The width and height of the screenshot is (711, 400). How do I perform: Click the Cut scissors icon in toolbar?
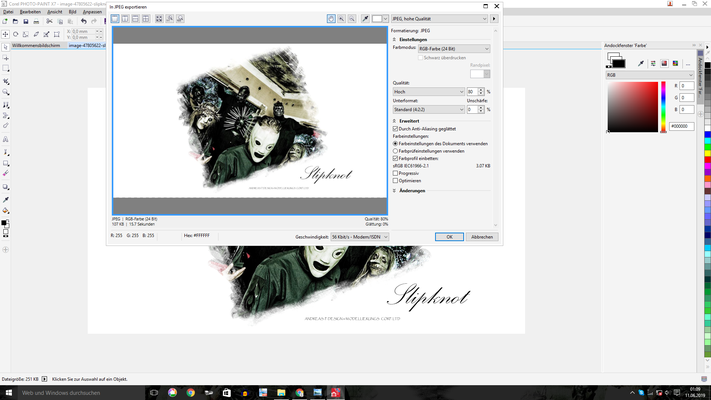(x=49, y=21)
